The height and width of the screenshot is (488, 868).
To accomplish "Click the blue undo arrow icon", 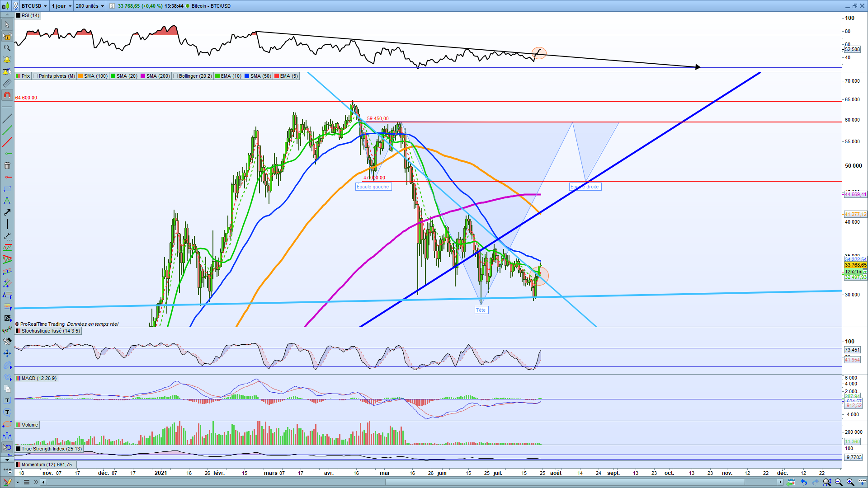I will point(804,482).
